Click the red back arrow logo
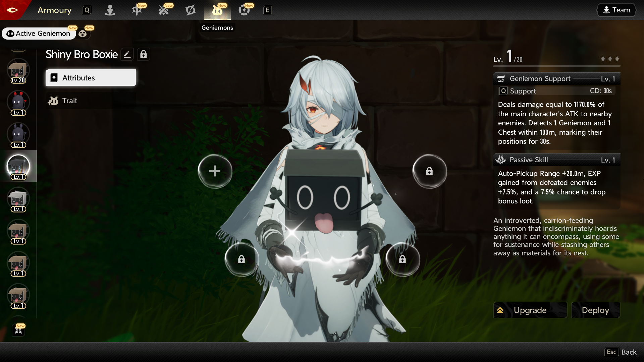The image size is (644, 362). click(12, 10)
